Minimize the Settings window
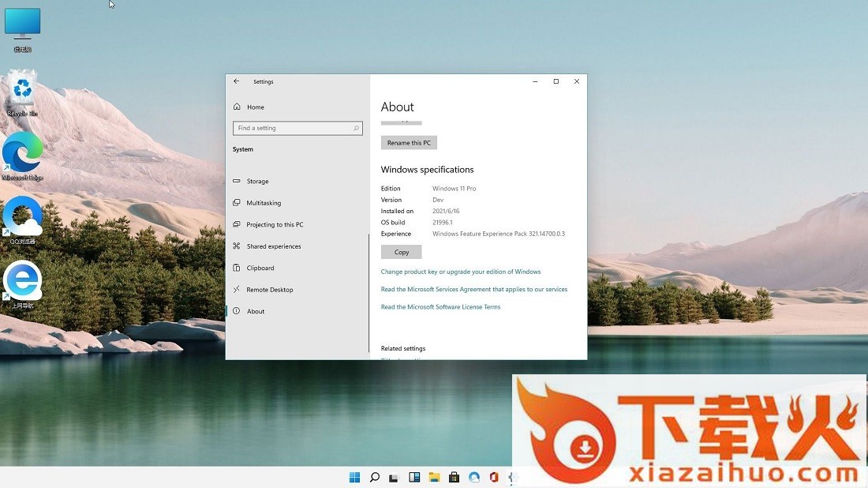Viewport: 868px width, 488px height. coord(535,81)
